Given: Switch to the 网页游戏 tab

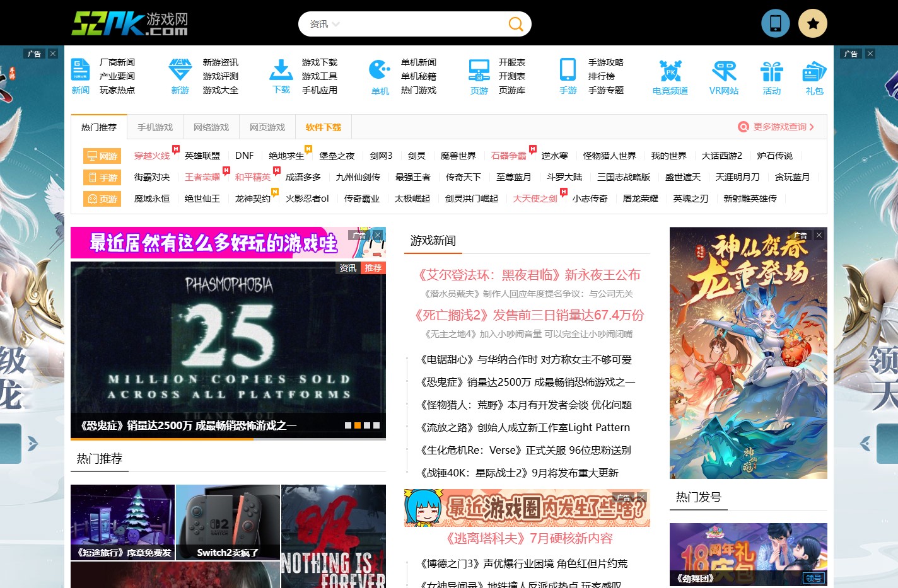Looking at the screenshot, I should [267, 127].
